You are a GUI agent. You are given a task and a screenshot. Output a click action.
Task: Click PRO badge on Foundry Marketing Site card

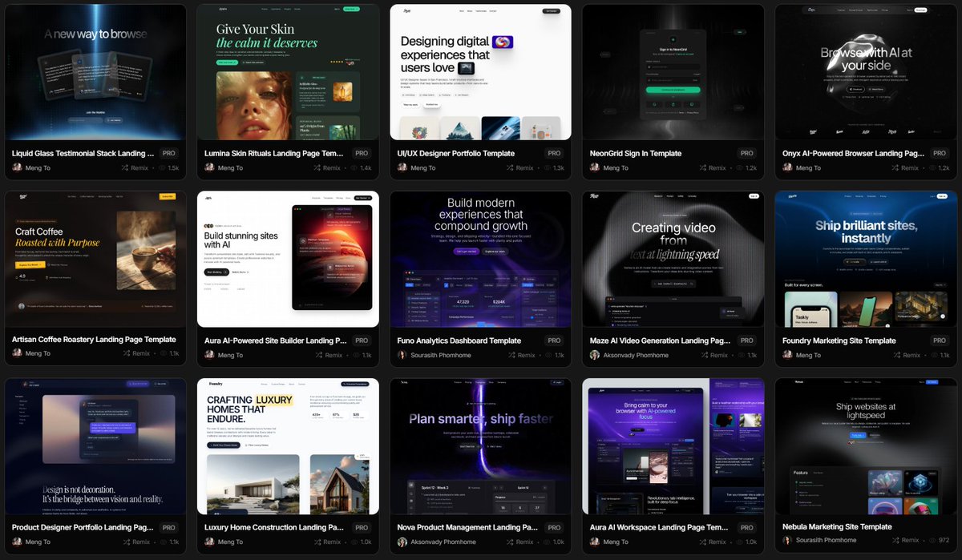[x=939, y=340]
